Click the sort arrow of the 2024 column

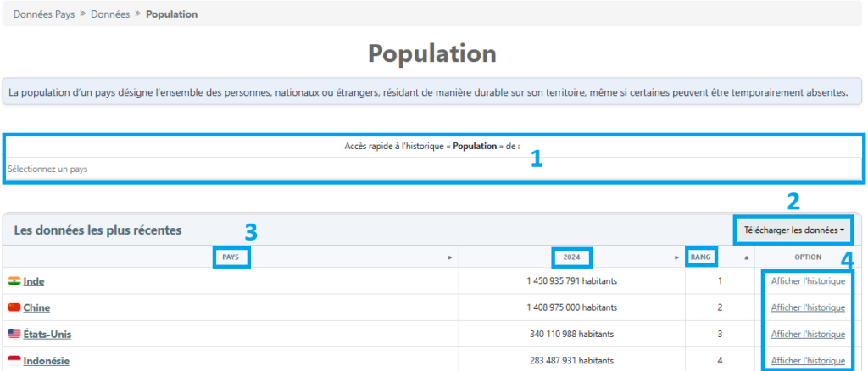click(677, 257)
